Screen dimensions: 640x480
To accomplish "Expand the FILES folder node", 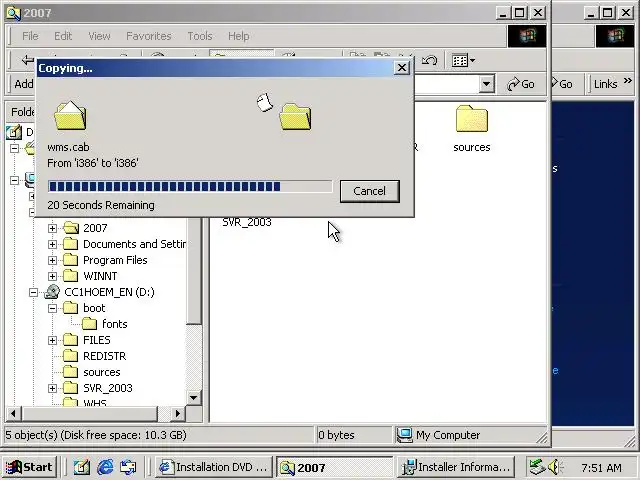I will point(52,340).
